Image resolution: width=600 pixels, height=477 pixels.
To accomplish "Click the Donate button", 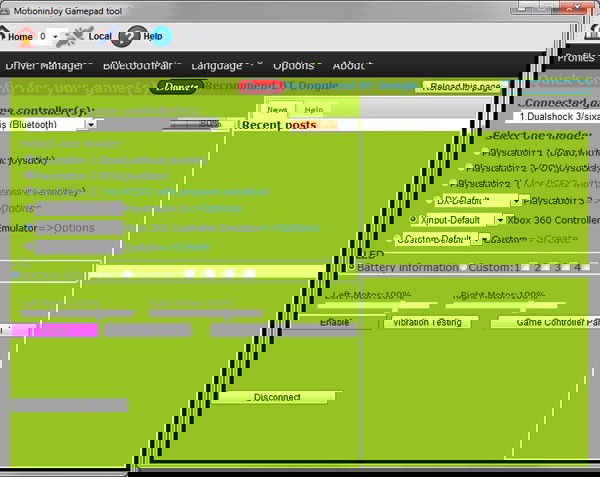I will tap(178, 87).
